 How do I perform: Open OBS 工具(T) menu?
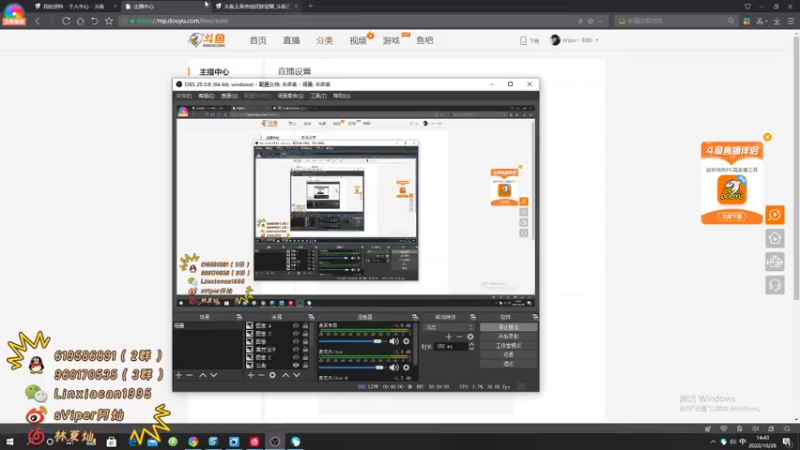318,96
